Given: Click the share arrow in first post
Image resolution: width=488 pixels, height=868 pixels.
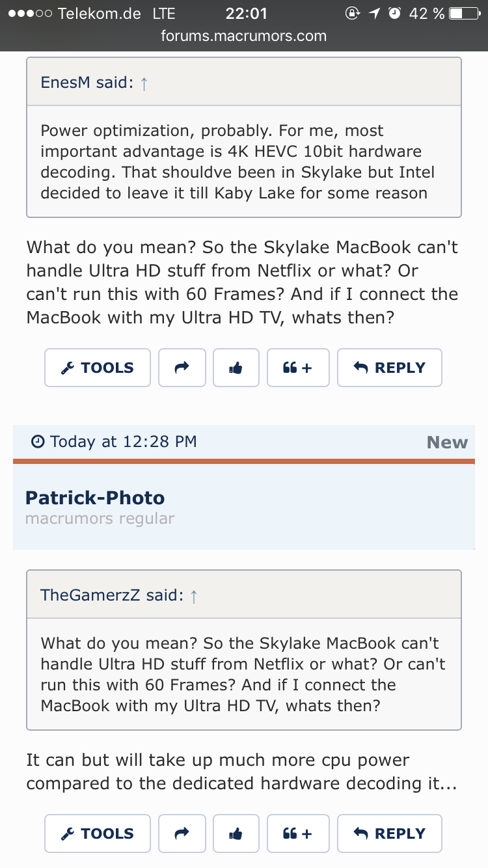Looking at the screenshot, I should 182,368.
